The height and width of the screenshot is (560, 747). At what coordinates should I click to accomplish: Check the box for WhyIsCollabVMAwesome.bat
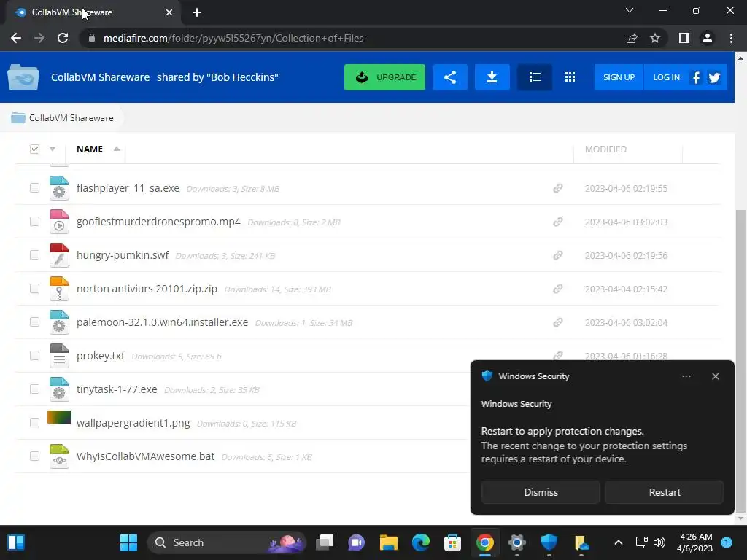34,456
